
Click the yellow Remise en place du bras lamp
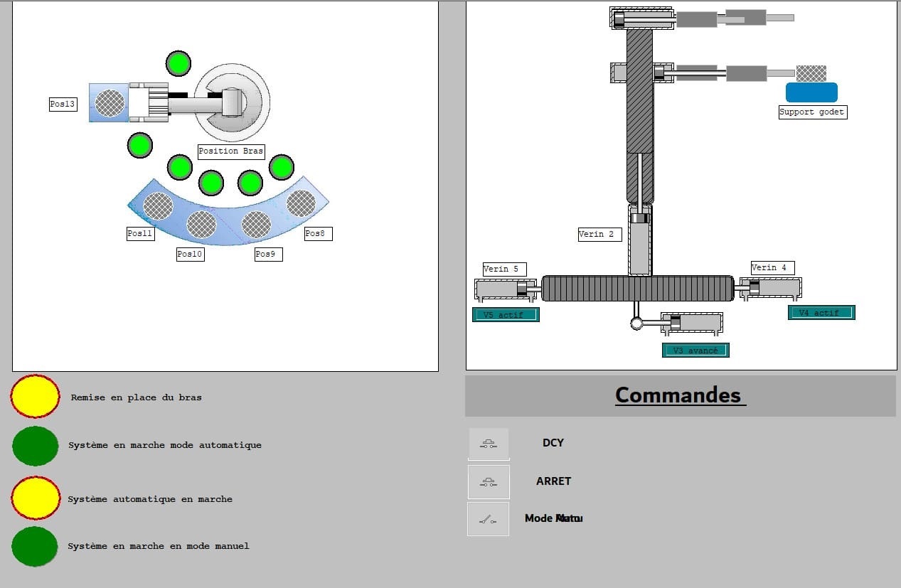pos(35,396)
